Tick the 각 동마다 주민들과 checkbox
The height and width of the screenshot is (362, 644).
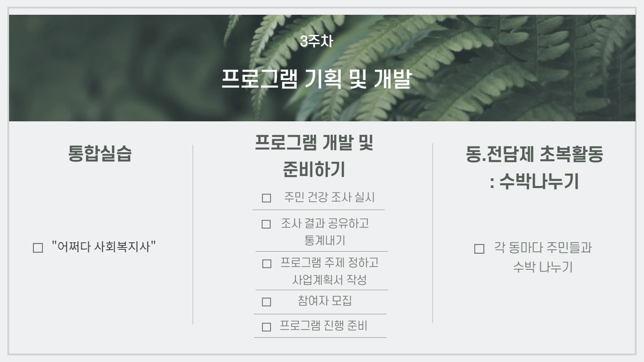[x=479, y=249]
